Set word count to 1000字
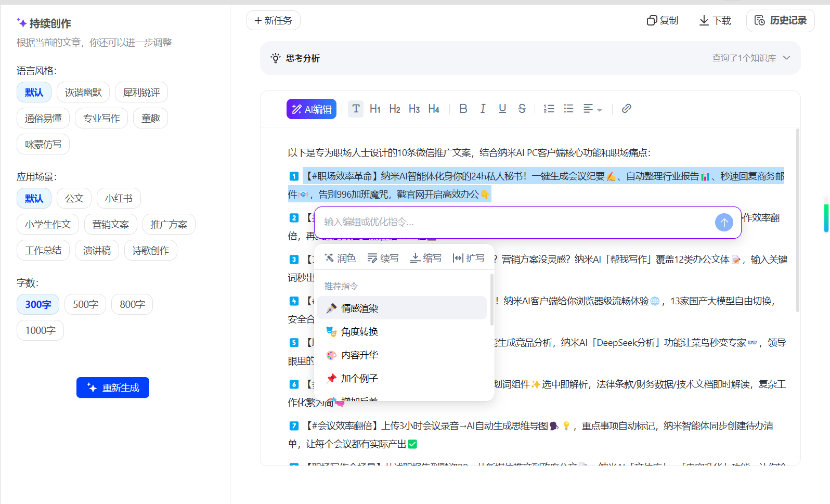 coord(40,331)
